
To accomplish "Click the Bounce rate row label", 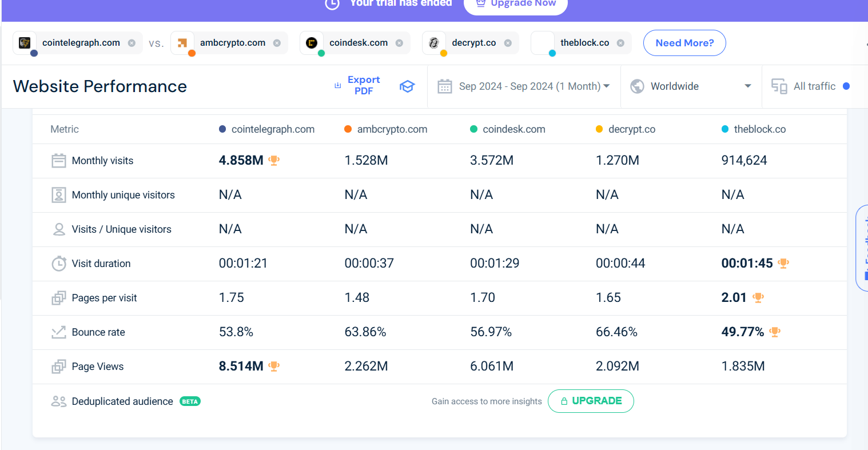I will coord(98,332).
